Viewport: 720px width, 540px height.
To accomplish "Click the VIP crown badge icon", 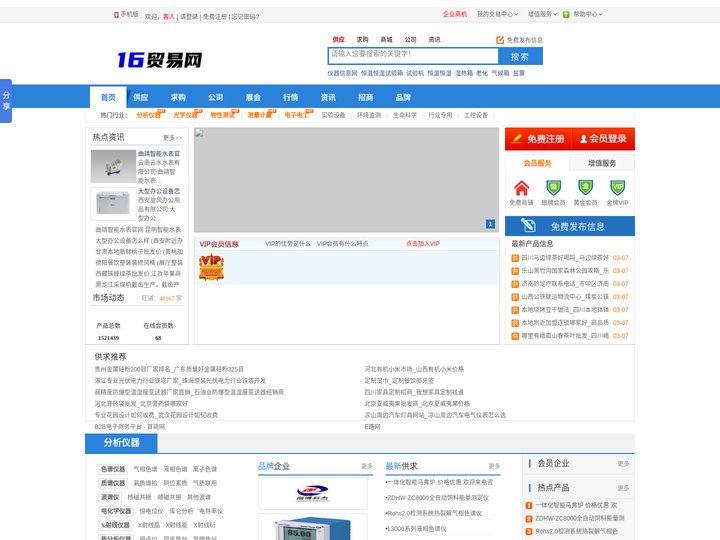I will 211,267.
